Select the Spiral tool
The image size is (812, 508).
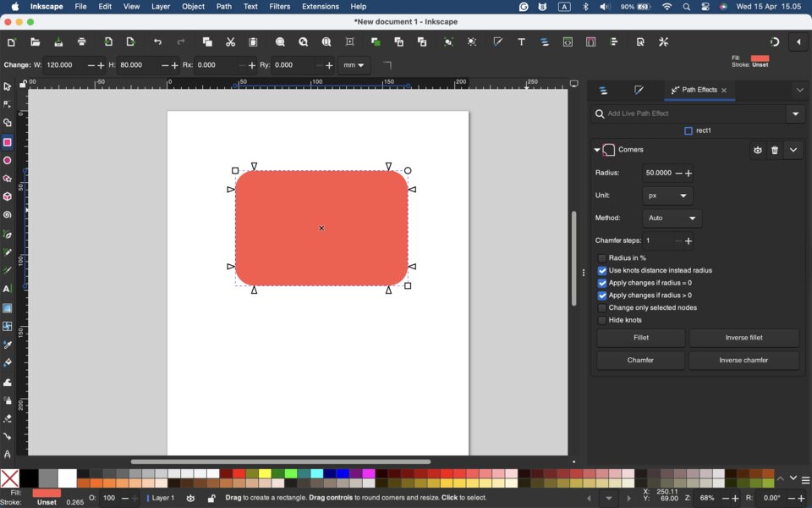(8, 216)
